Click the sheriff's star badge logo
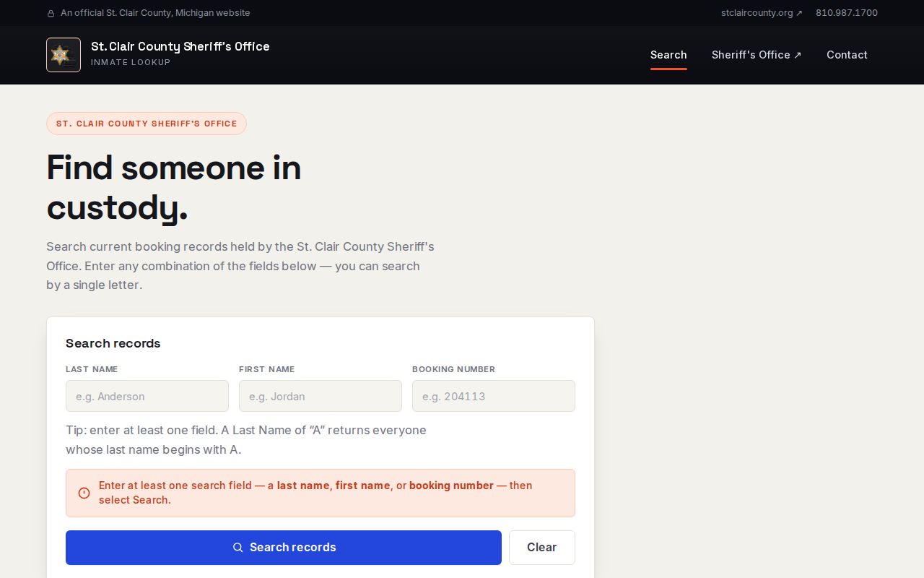The width and height of the screenshot is (924, 578). pyautogui.click(x=64, y=55)
